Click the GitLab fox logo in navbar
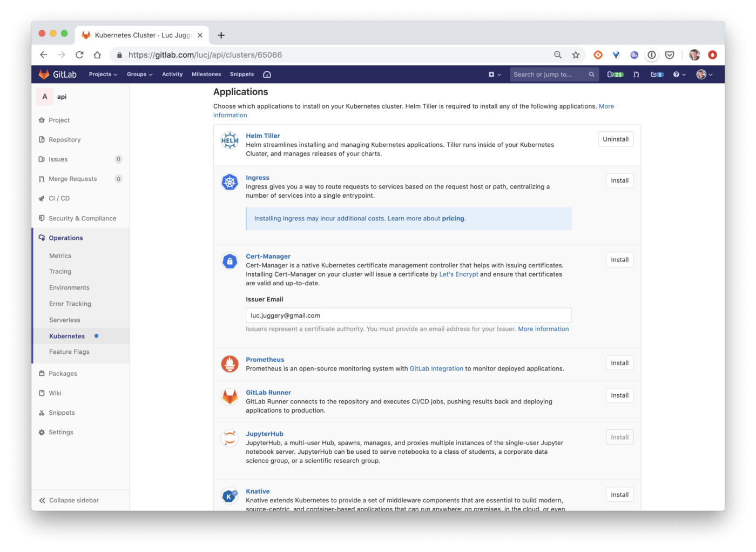 click(44, 75)
